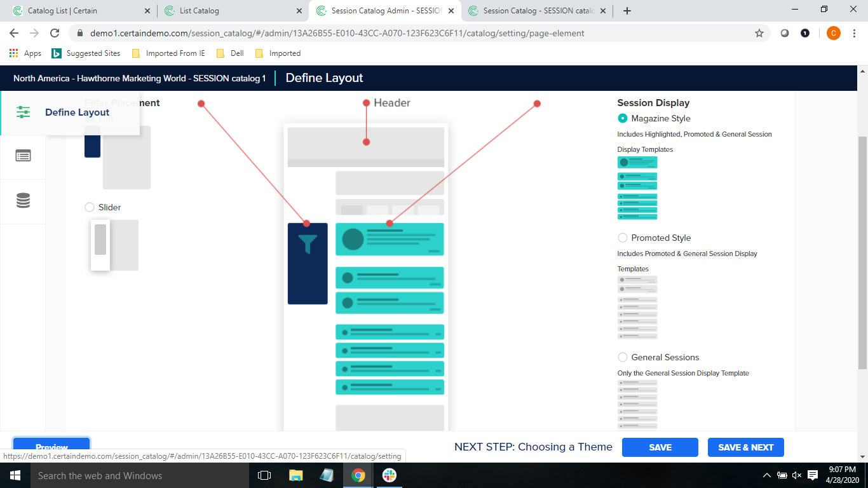868x488 pixels.
Task: Click the muted volume tray icon
Action: tap(797, 475)
